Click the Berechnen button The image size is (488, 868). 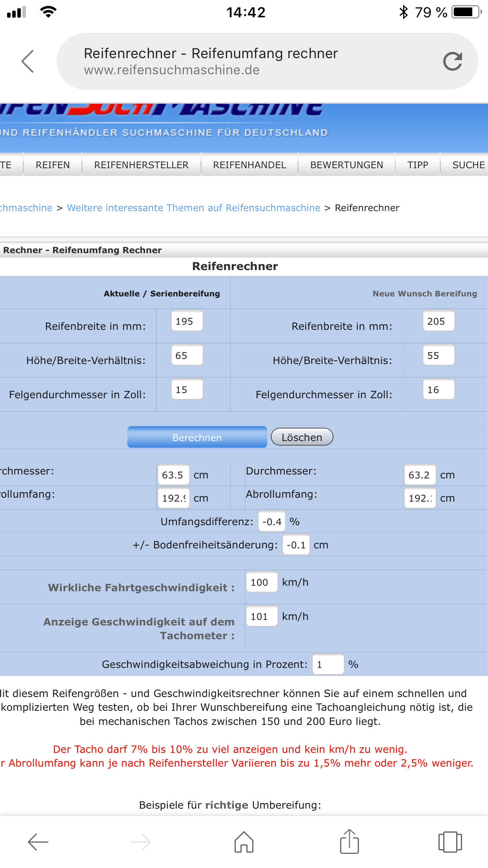click(197, 437)
